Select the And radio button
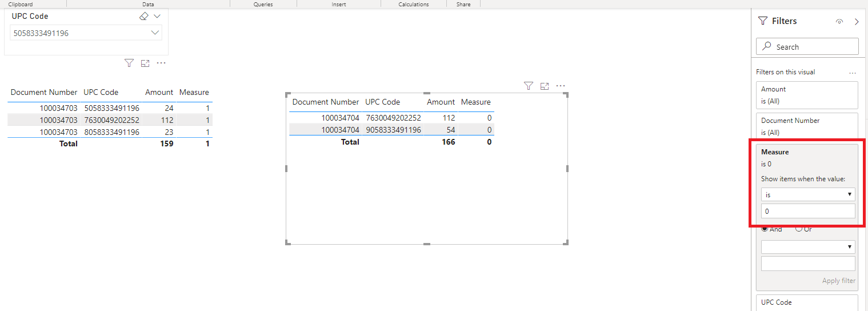Screen dimensions: 868x311 click(765, 229)
